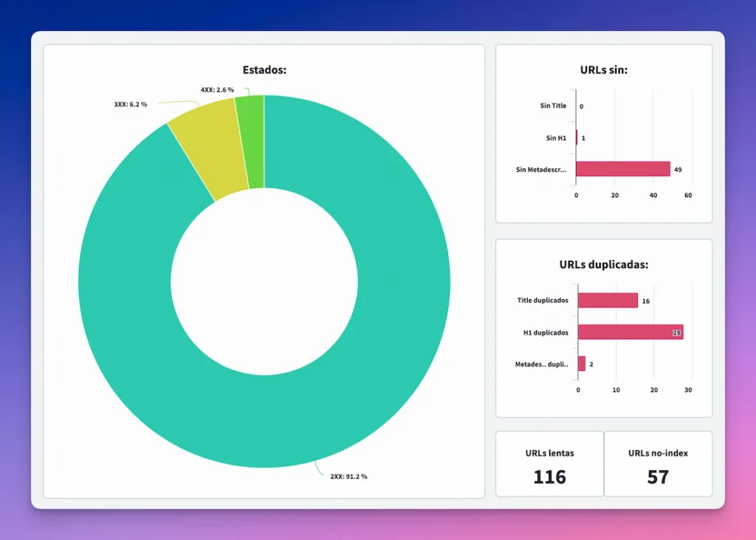Click the white donut chart center hole
The image size is (756, 540).
tap(266, 282)
